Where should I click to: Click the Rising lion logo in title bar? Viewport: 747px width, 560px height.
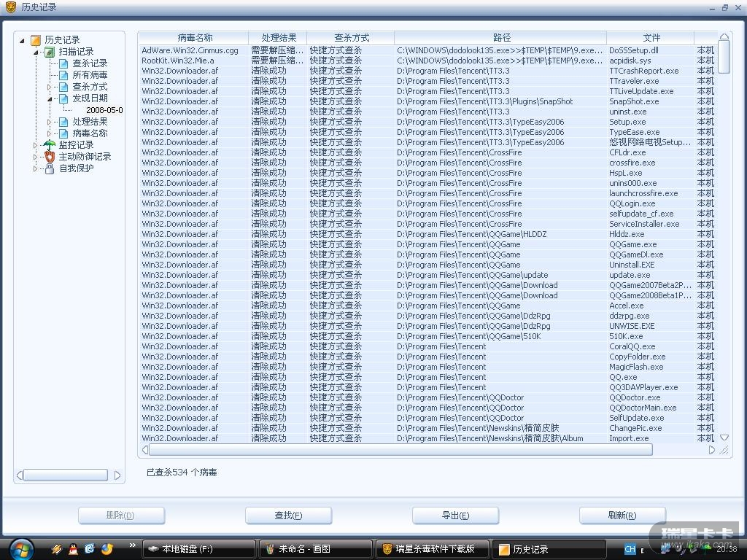[10, 7]
